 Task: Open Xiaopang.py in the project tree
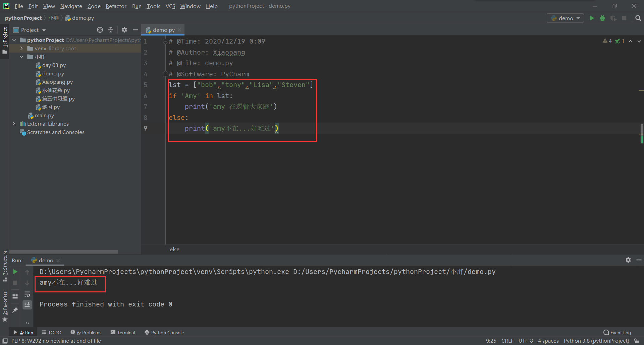[x=57, y=82]
